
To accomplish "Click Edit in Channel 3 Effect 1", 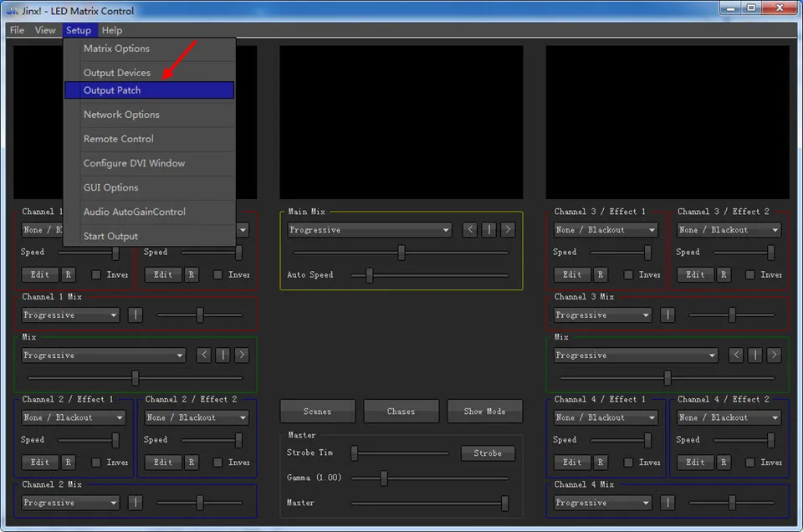I will tap(572, 274).
